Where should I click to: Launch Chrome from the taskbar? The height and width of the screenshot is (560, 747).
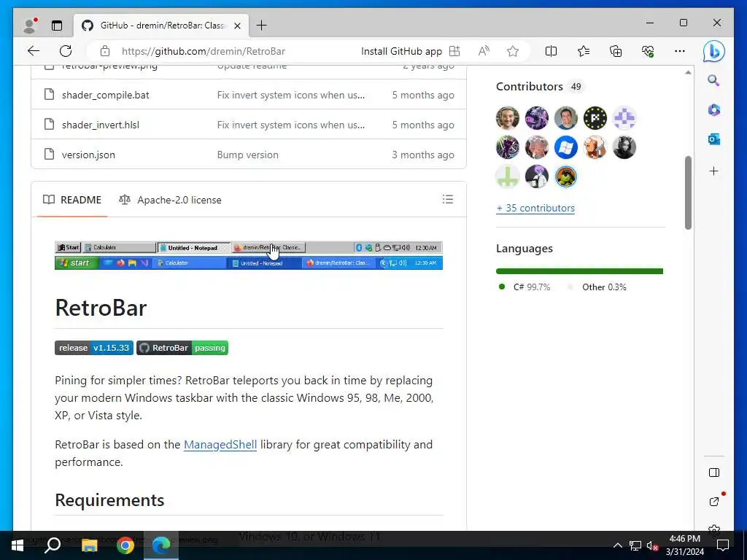[x=125, y=545]
